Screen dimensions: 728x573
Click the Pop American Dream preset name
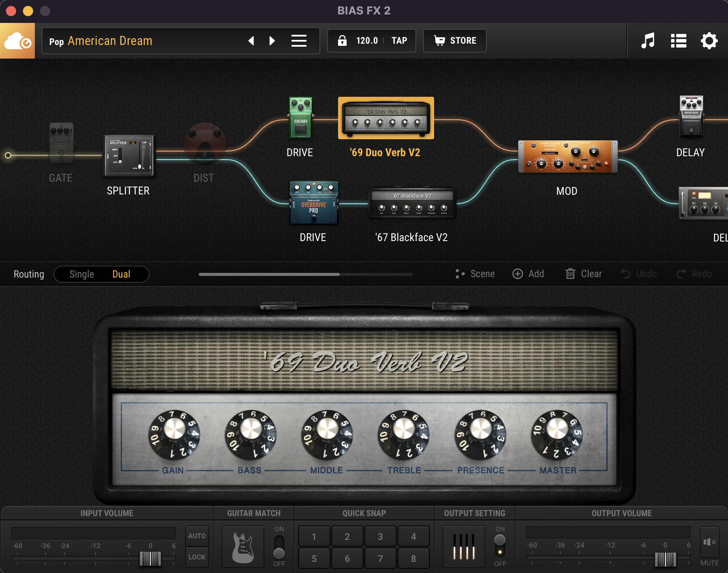tap(101, 41)
